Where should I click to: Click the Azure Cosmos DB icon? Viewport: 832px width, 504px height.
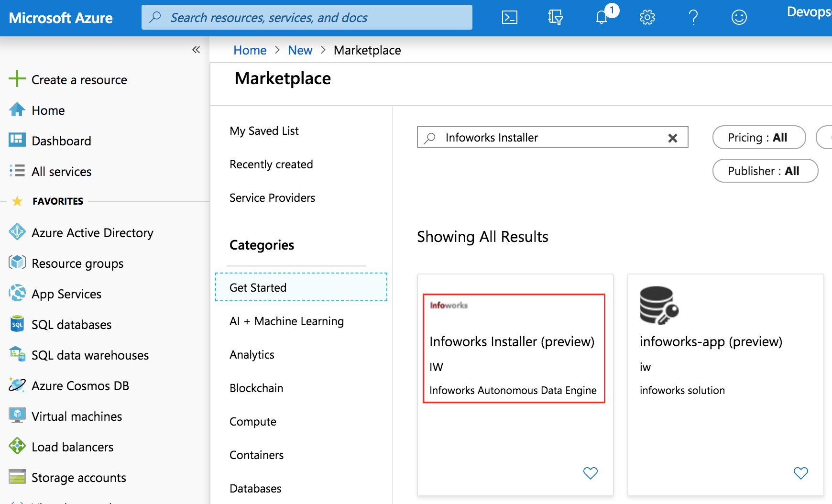pos(17,384)
